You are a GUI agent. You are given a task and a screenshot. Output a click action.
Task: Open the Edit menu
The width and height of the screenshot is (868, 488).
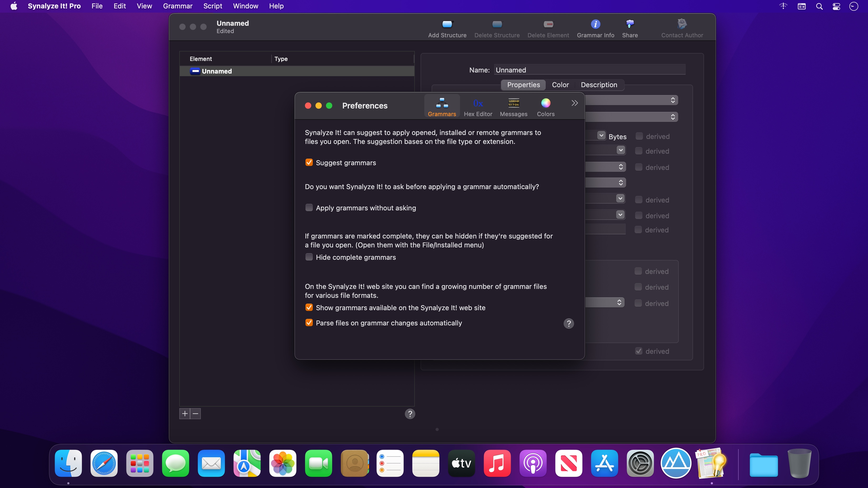(120, 6)
